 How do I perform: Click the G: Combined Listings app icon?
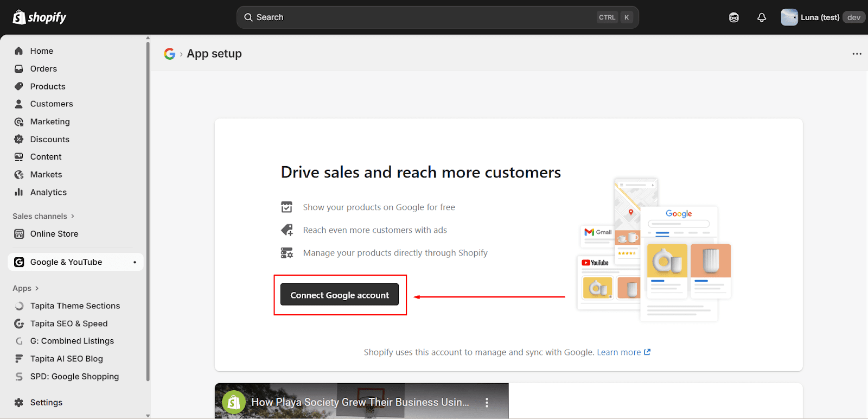point(19,341)
